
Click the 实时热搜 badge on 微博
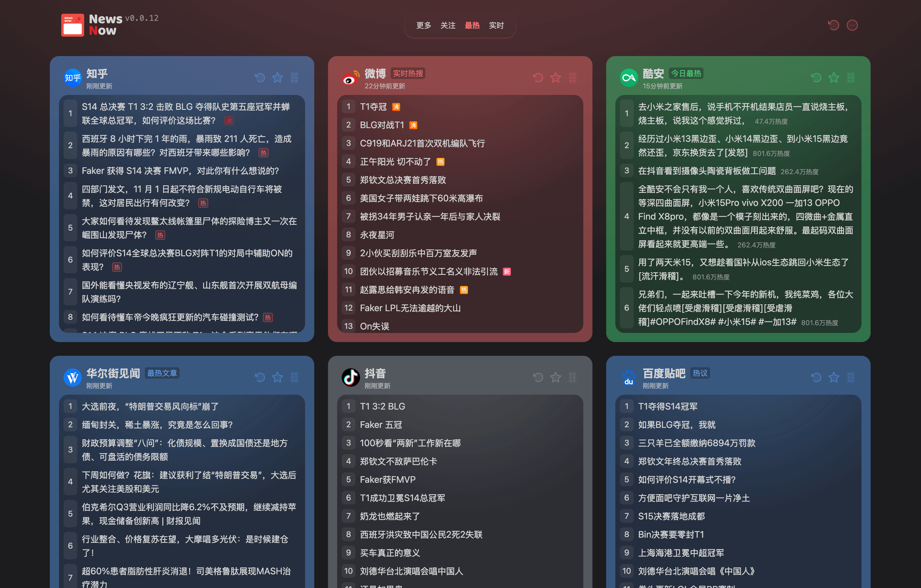[408, 73]
